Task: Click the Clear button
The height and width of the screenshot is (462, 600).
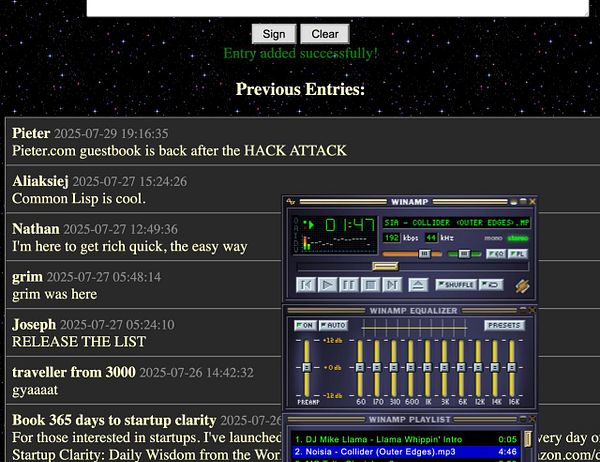Action: coord(325,34)
